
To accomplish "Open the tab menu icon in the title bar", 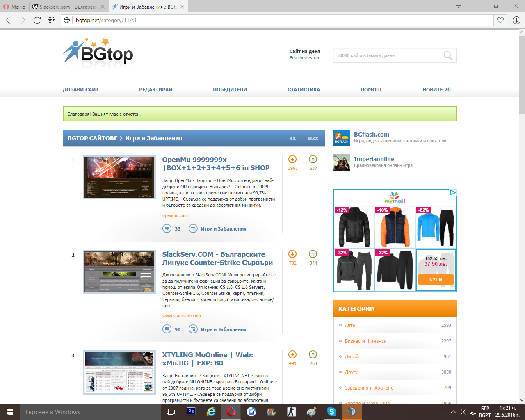I will point(459,6).
